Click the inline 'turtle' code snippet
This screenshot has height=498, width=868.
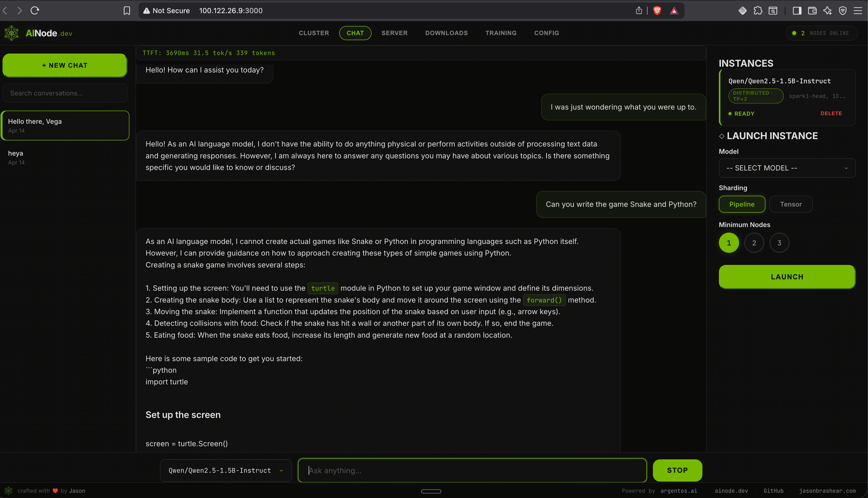point(323,288)
